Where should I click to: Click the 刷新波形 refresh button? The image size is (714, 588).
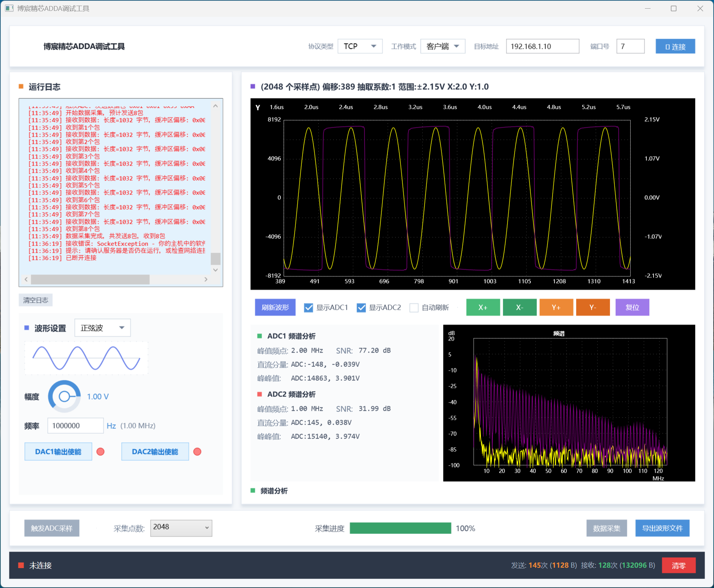tap(275, 308)
